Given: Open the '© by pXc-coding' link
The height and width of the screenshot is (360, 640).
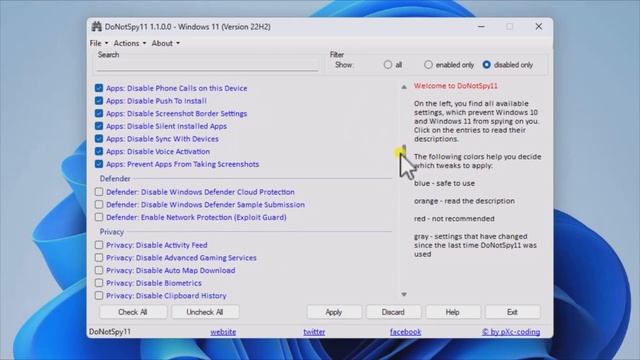Looking at the screenshot, I should pyautogui.click(x=511, y=332).
